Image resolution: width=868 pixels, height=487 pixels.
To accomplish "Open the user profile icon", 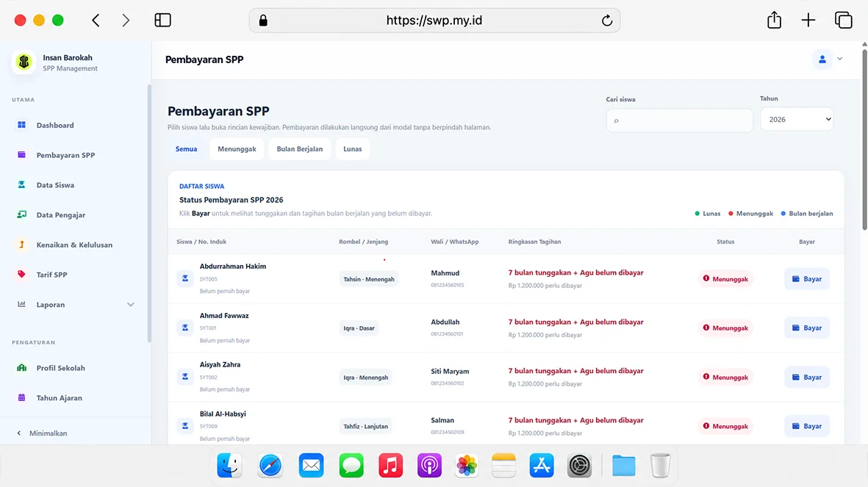I will point(822,59).
